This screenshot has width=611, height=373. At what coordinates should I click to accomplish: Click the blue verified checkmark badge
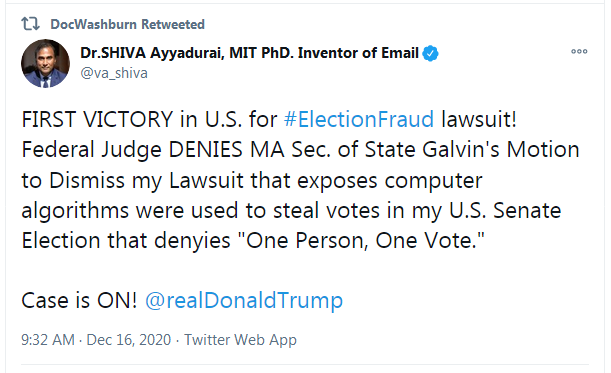(430, 53)
